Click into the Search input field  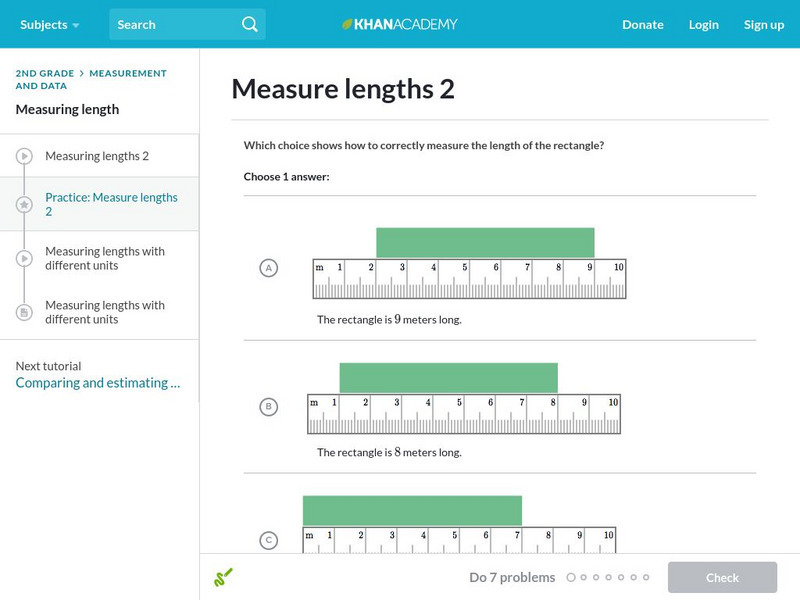click(x=187, y=24)
